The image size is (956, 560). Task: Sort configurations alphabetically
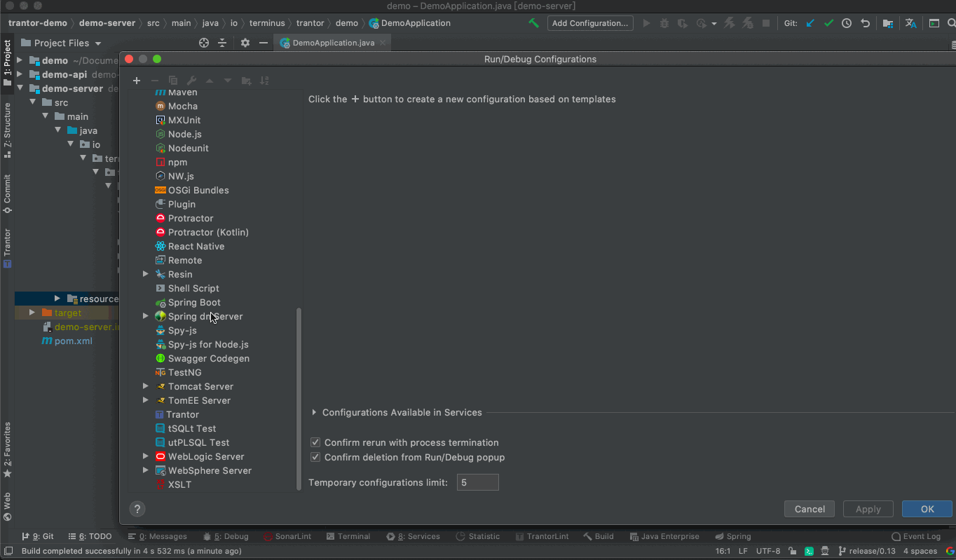[264, 81]
